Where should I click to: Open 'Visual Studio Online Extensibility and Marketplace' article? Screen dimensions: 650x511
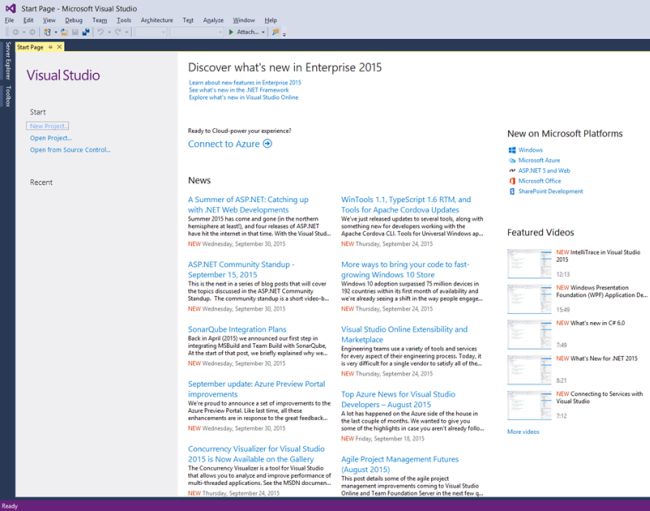[x=404, y=334]
